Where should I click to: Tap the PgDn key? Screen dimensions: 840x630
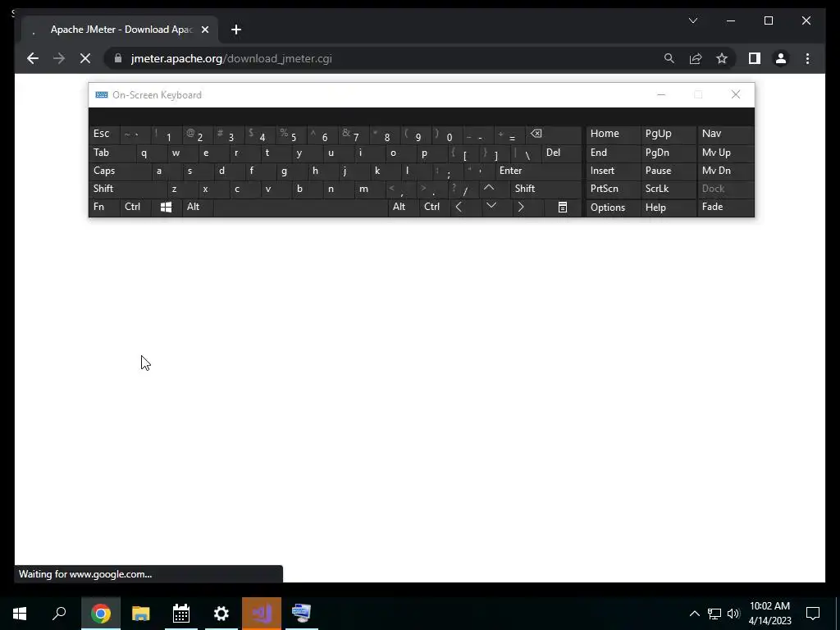coord(668,153)
